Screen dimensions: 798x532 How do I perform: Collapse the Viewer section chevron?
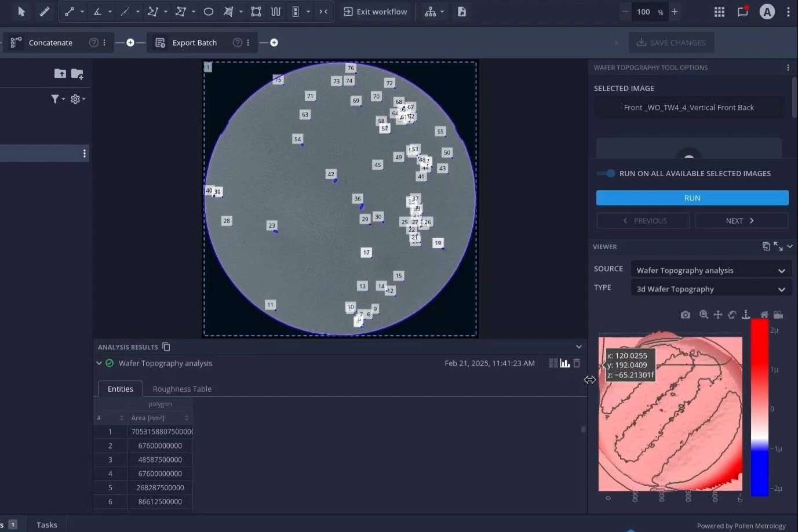pyautogui.click(x=790, y=246)
